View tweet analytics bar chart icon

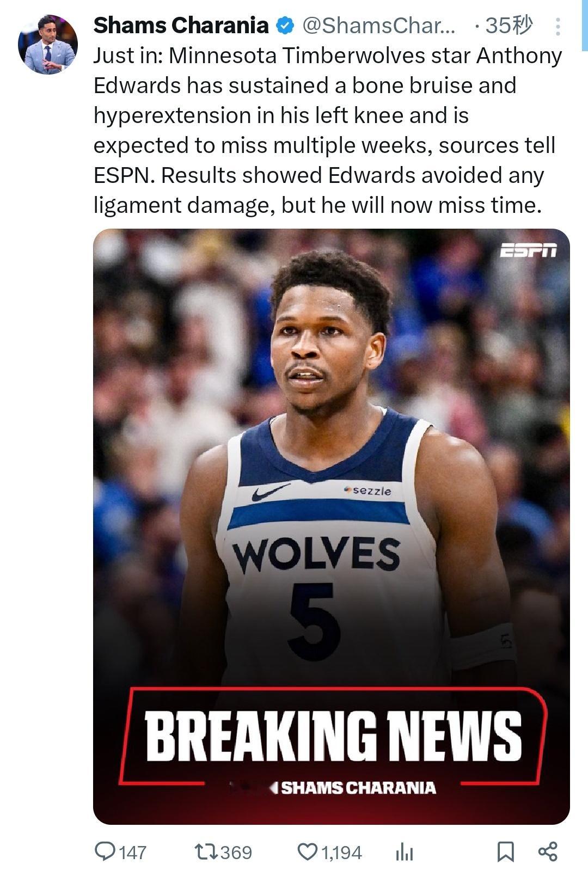click(x=404, y=851)
